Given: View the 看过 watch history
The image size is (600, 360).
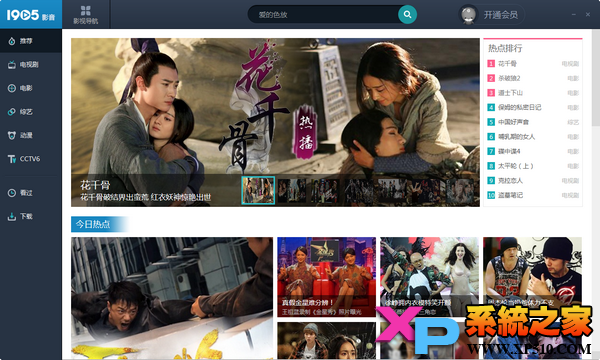Looking at the screenshot, I should pyautogui.click(x=31, y=193).
